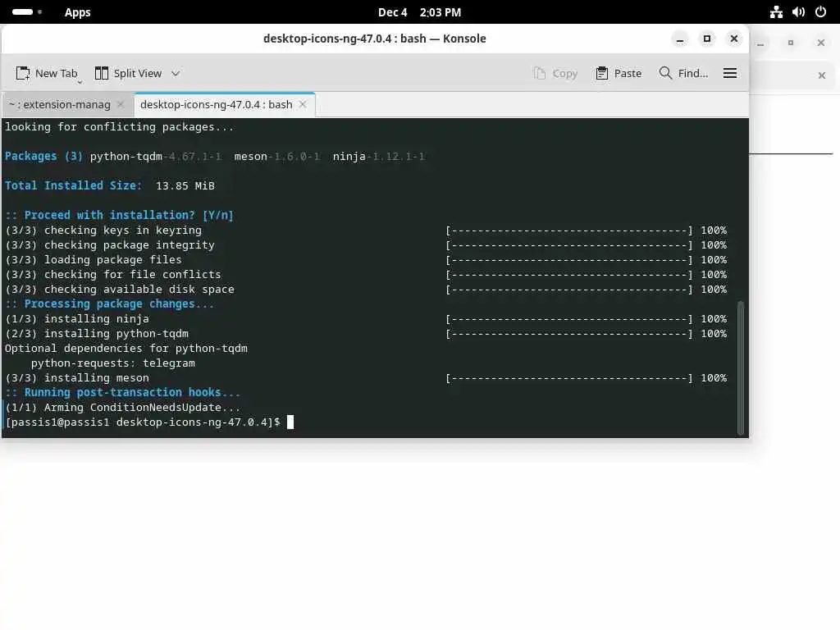Click the background window's secondary close X
This screenshot has height=630, width=840.
tap(822, 75)
